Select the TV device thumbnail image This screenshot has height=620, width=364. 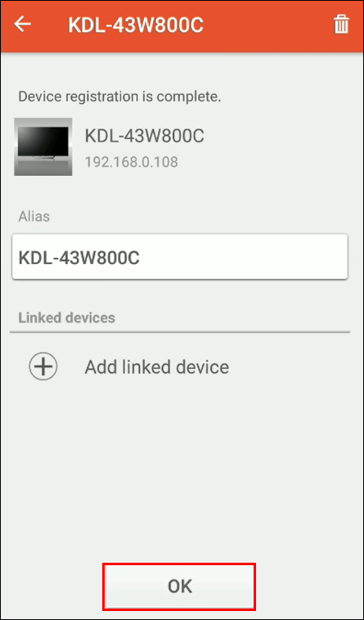tap(43, 146)
